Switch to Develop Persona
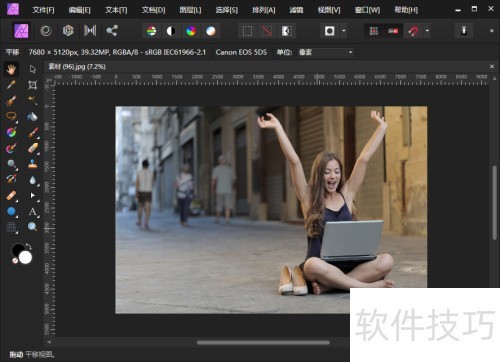This screenshot has height=362, width=500. click(68, 31)
